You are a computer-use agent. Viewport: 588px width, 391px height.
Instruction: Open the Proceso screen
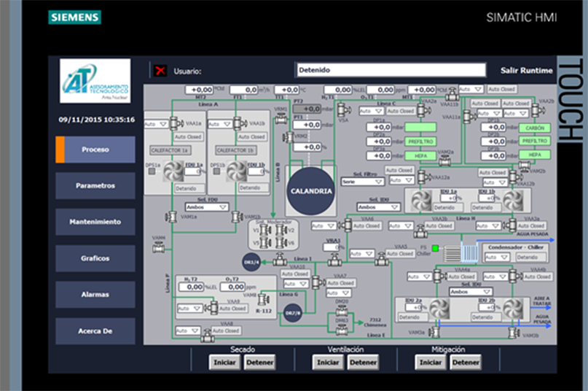coord(95,150)
